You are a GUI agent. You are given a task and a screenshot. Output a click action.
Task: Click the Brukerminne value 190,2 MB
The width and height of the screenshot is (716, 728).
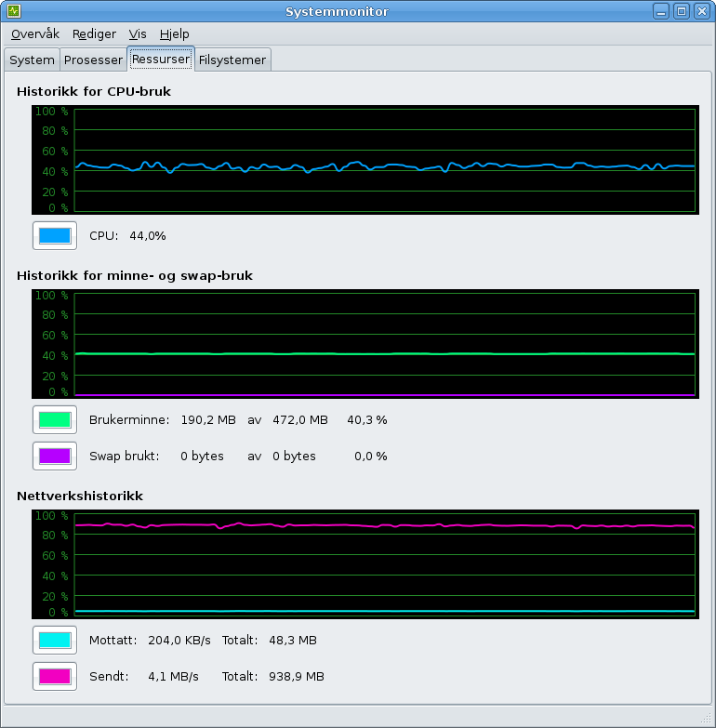click(208, 420)
